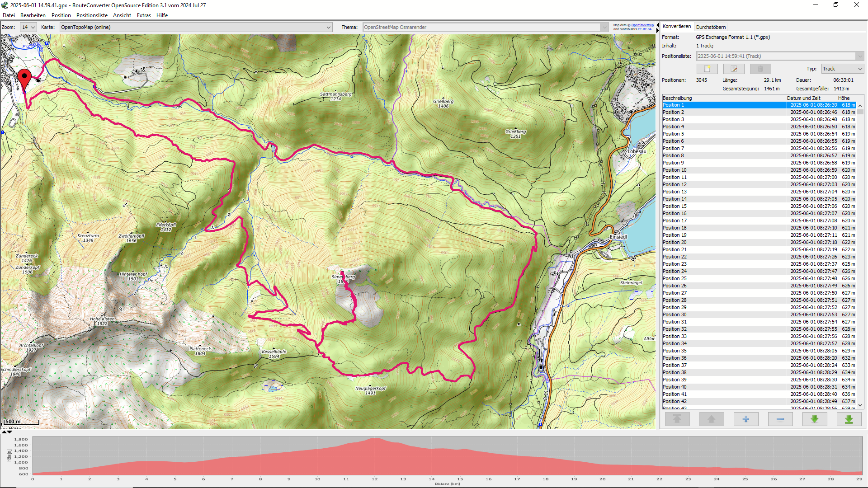Image resolution: width=868 pixels, height=488 pixels.
Task: Move selected position one down
Action: pyautogui.click(x=815, y=419)
